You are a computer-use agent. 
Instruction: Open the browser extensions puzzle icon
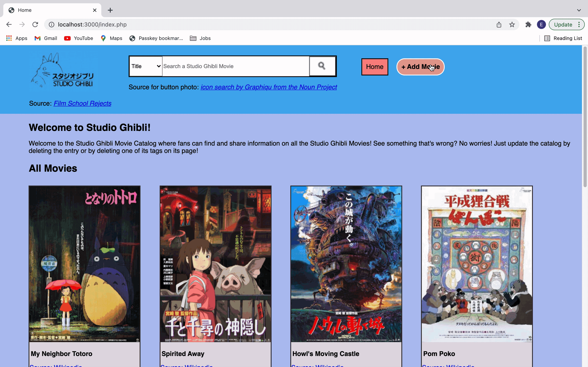pyautogui.click(x=528, y=25)
